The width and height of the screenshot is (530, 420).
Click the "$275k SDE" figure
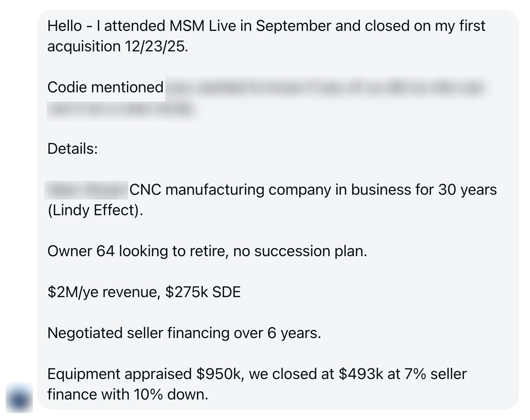click(203, 292)
